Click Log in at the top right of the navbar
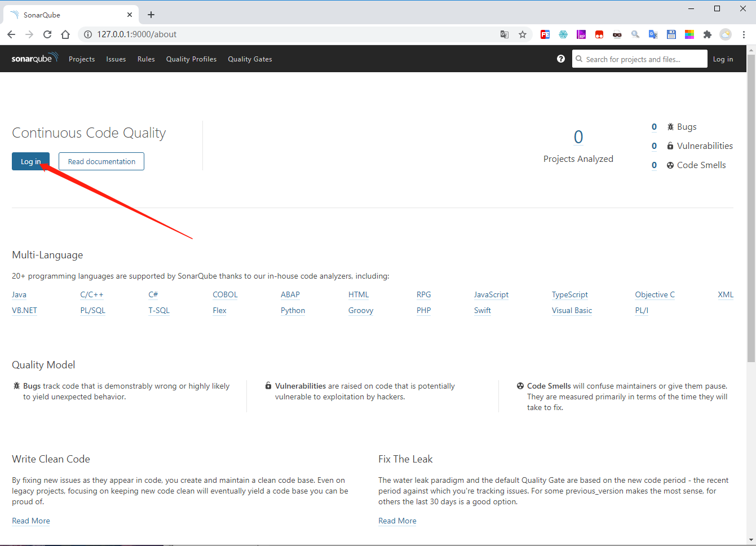The height and width of the screenshot is (546, 756). (723, 59)
